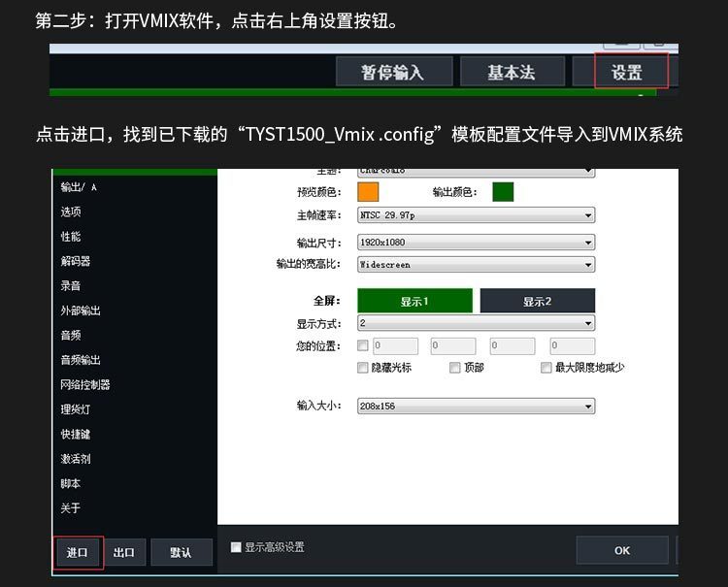Image resolution: width=728 pixels, height=587 pixels.
Task: Pick the green 输出颜色 swatch
Action: coord(503,192)
